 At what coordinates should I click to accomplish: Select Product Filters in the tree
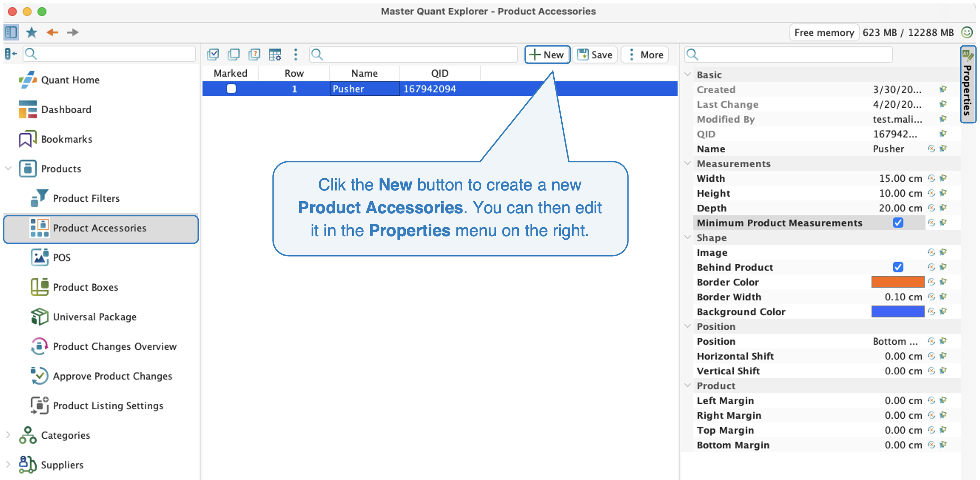75,198
